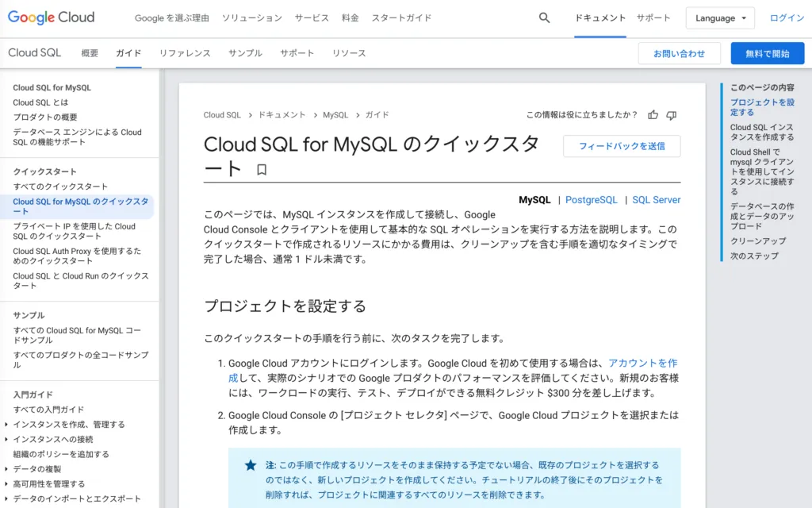Open Google を選ぶ理由 menu
812x508 pixels.
tap(172, 17)
